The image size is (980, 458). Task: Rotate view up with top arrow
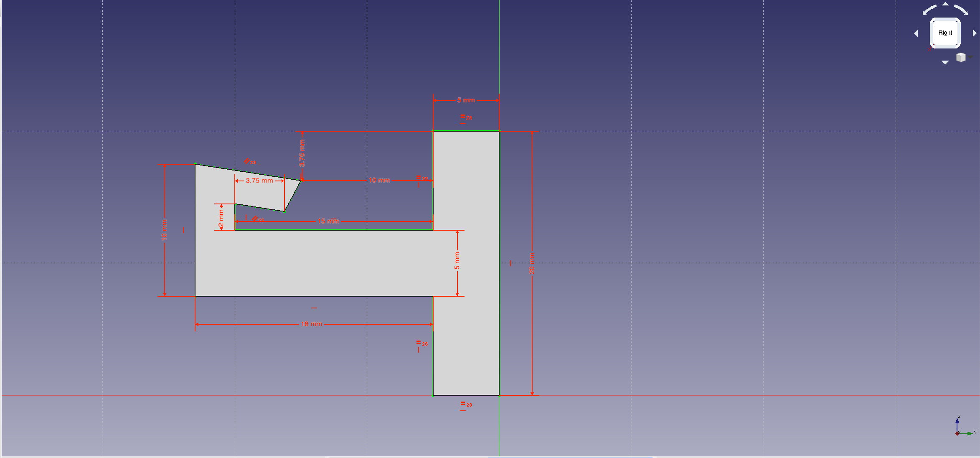pos(945,4)
